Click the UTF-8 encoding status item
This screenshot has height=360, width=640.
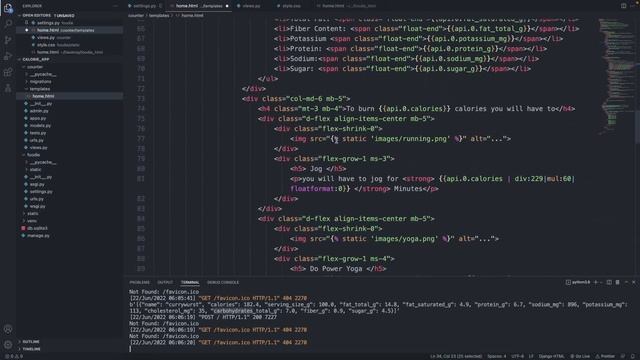coord(517,356)
